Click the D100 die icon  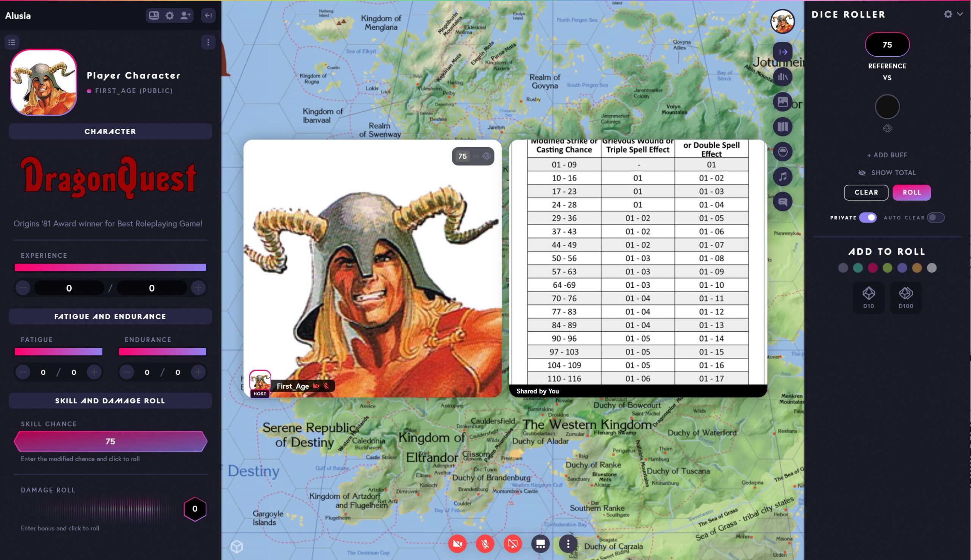(x=906, y=297)
